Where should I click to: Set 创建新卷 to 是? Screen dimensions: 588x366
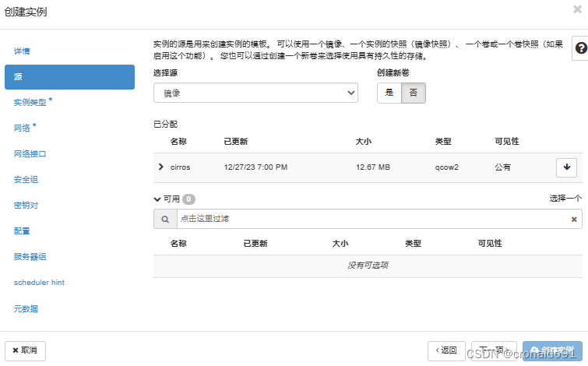click(389, 93)
